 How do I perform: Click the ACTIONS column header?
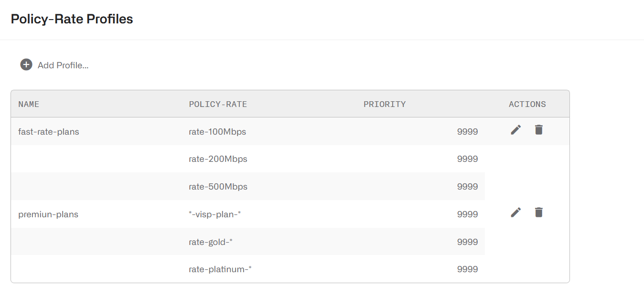coord(527,104)
